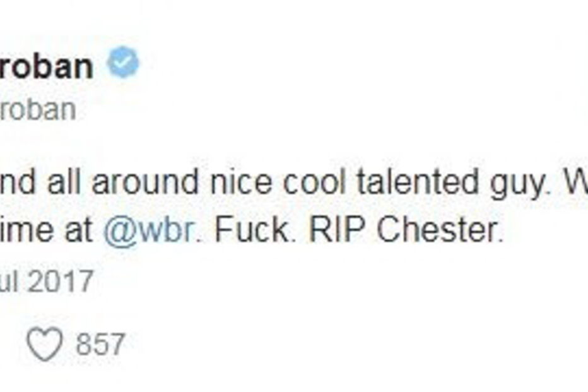This screenshot has width=588, height=392.
Task: Click the blue verified checkmark badge
Action: tap(123, 62)
